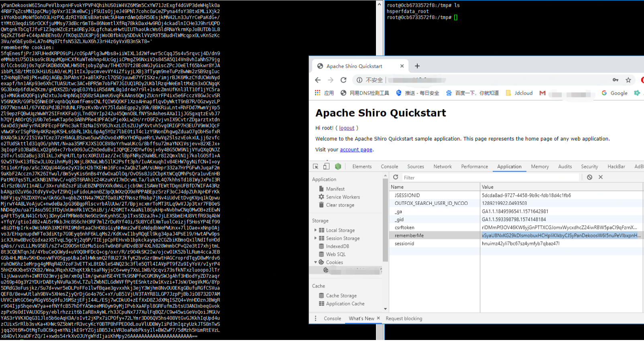Image resolution: width=644 pixels, height=342 pixels.
Task: Switch to the Audits tab
Action: pos(565,166)
